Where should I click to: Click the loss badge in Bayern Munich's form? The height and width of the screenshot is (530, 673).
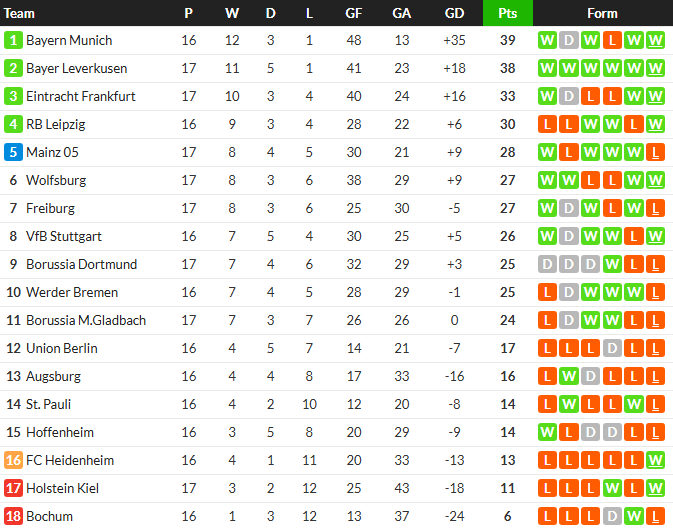click(612, 41)
